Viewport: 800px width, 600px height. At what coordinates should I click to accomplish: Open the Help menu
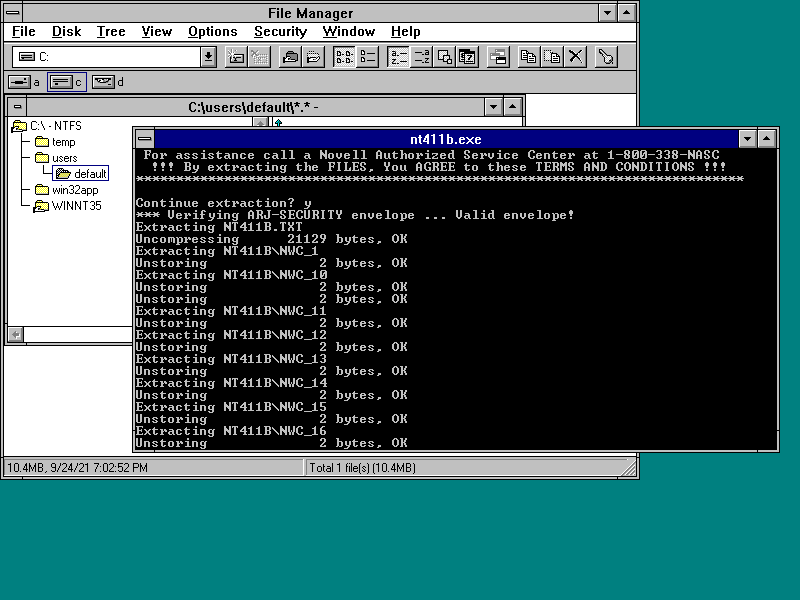406,32
